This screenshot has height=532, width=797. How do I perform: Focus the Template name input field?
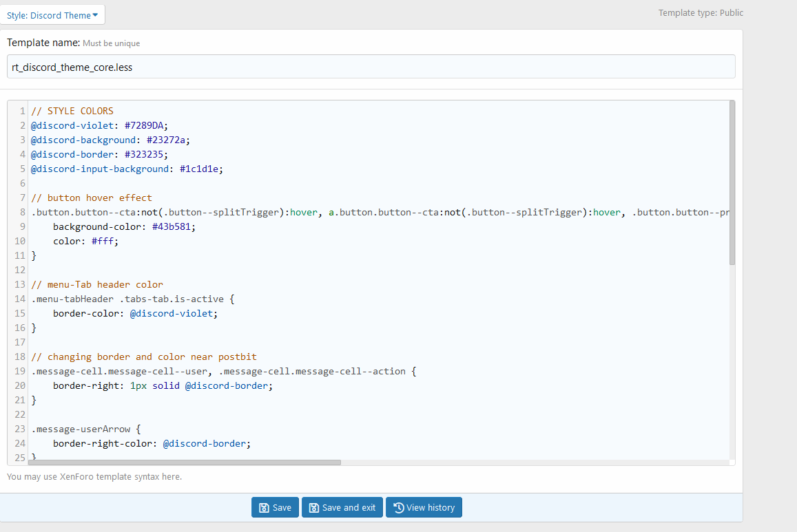click(371, 67)
